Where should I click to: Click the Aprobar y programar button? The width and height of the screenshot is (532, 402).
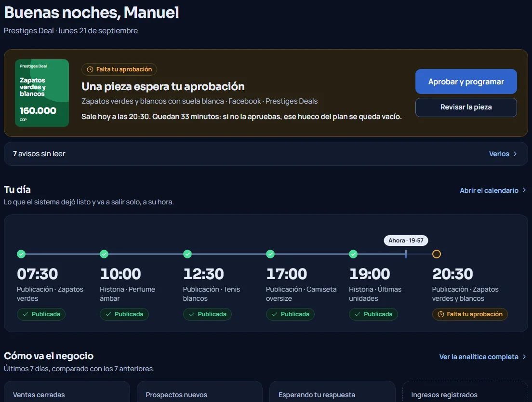pos(466,81)
